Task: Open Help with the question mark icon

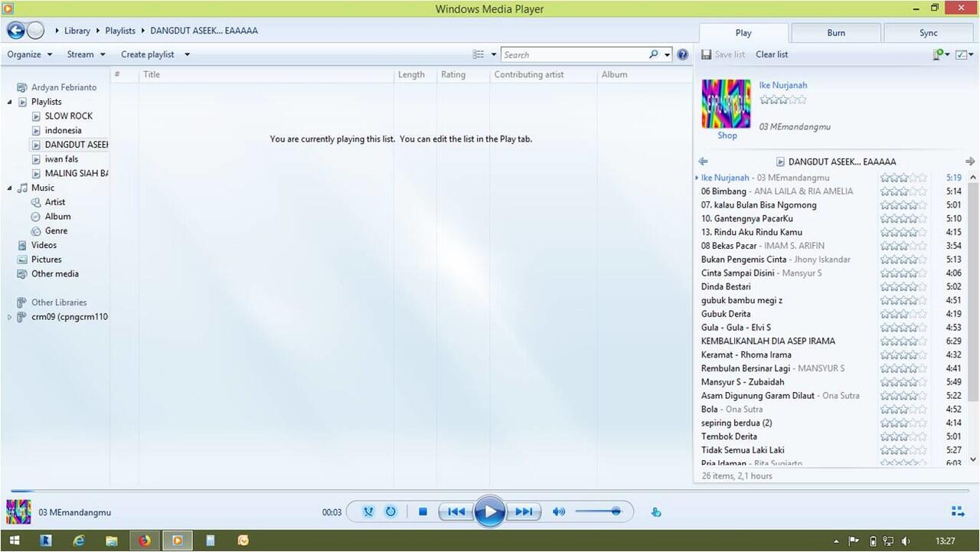Action: point(683,54)
